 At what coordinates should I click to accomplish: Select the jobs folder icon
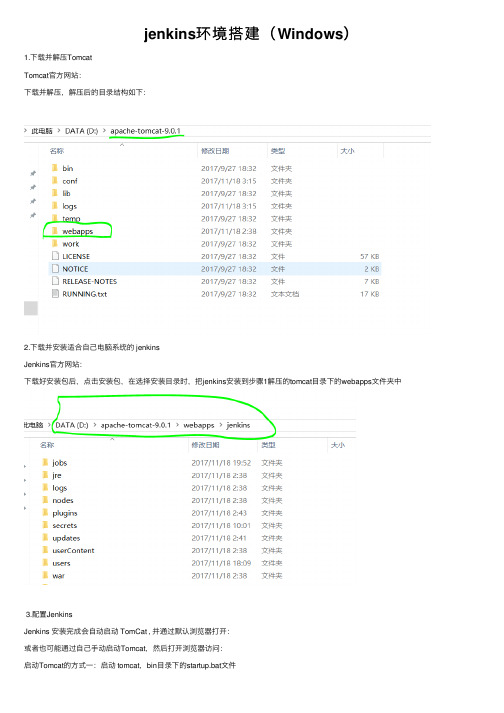coord(45,462)
